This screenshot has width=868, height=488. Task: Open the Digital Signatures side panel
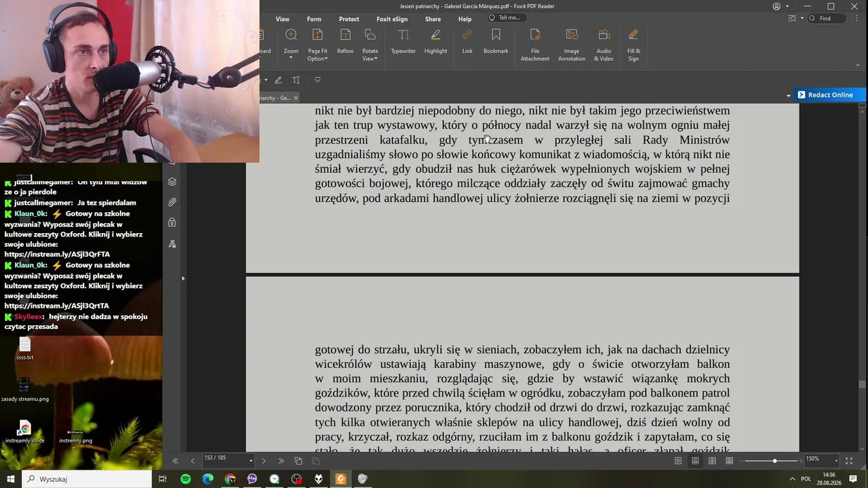click(172, 244)
